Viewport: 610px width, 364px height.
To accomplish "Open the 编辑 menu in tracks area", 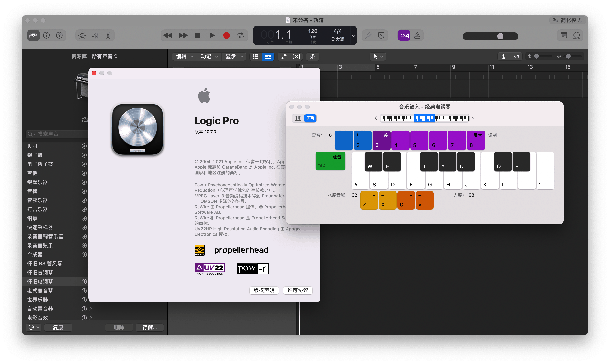I will pyautogui.click(x=184, y=57).
